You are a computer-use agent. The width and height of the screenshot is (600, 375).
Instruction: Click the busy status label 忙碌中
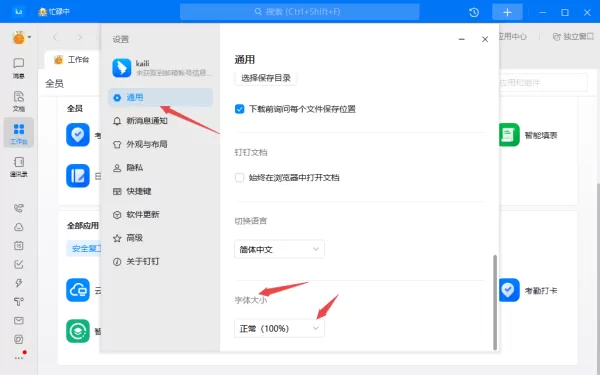click(x=59, y=12)
